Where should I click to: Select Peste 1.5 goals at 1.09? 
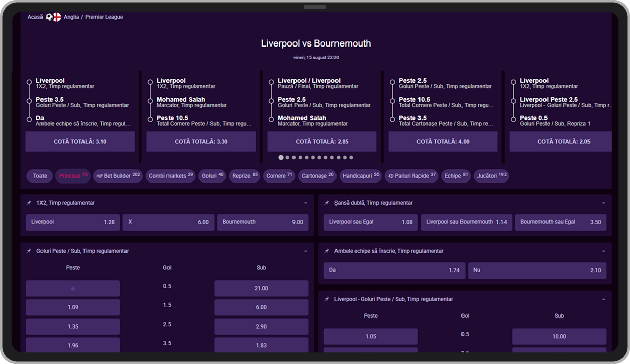[x=73, y=307]
